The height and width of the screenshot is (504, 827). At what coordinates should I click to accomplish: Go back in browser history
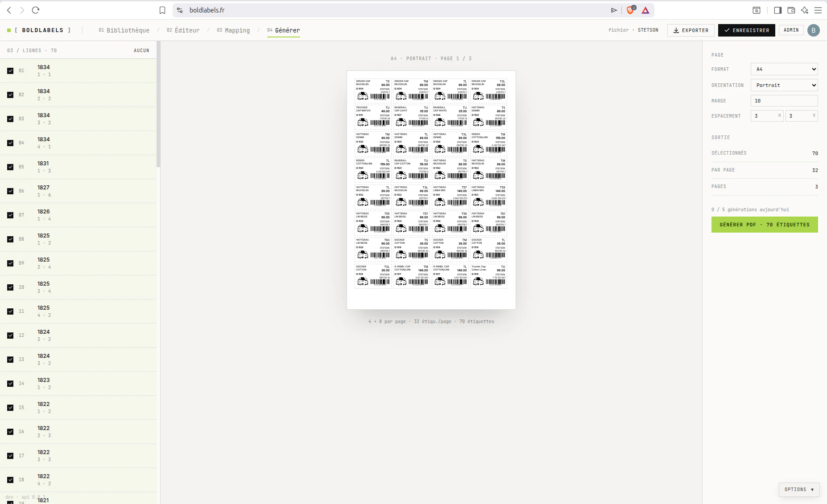9,10
